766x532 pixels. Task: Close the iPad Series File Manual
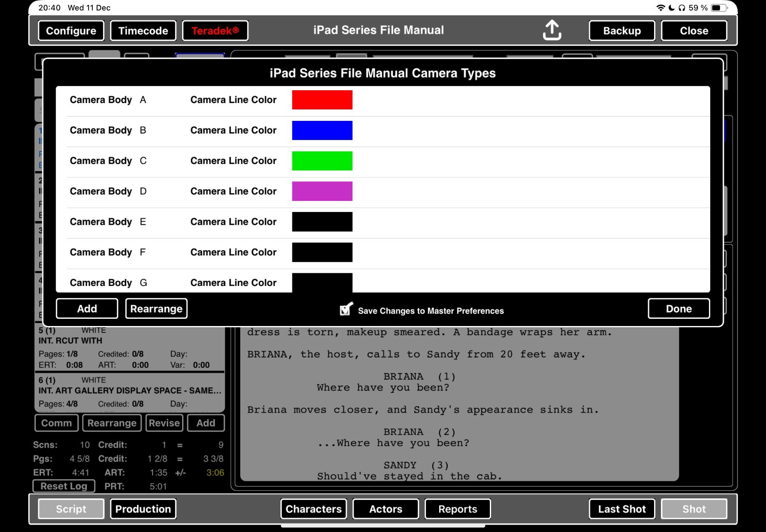click(x=694, y=31)
